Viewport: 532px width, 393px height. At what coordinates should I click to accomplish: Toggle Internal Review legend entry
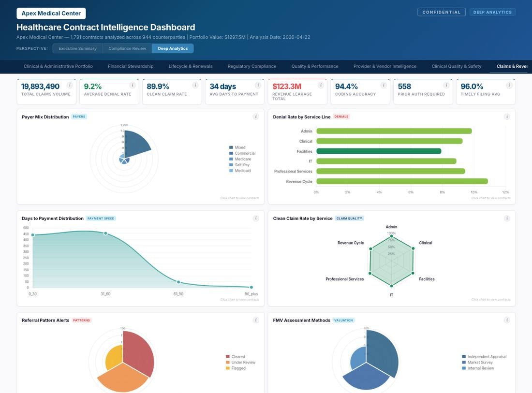tap(478, 368)
